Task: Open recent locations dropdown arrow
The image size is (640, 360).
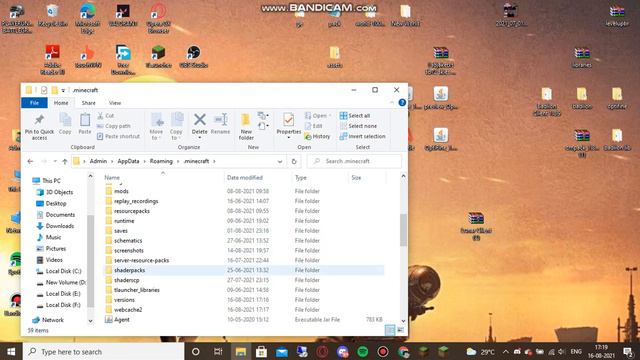Action: 55,161
